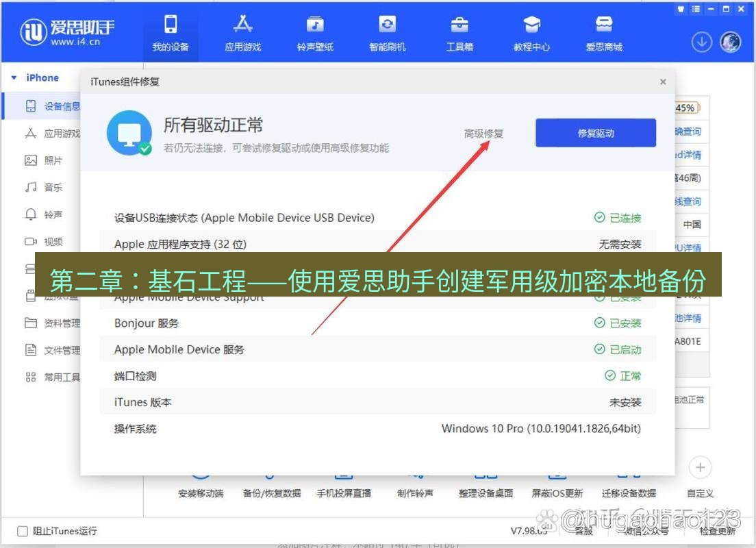
Task: Open 备份/恢复数据 tool
Action: point(272,493)
